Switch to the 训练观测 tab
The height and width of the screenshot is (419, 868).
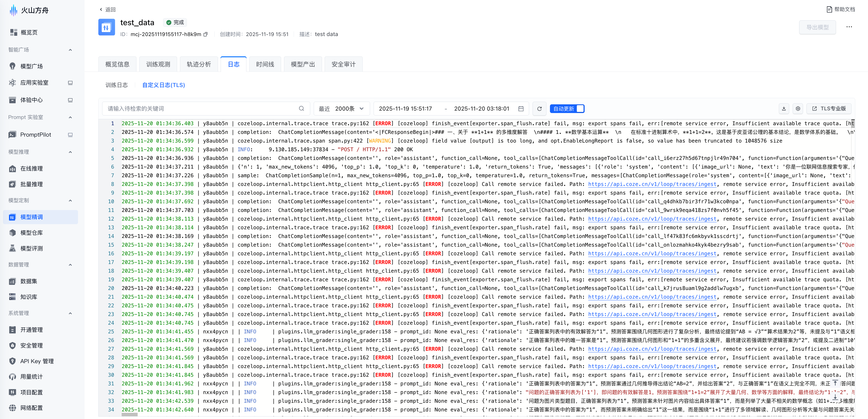(158, 65)
